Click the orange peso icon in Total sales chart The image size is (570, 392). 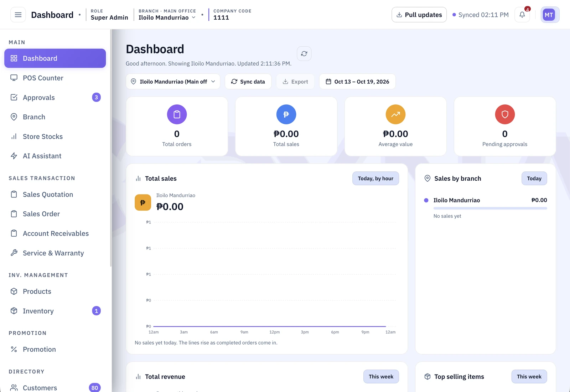point(143,202)
